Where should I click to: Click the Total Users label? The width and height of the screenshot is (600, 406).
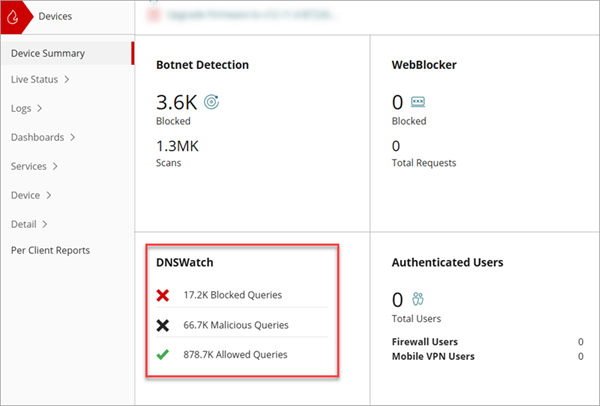pos(416,319)
